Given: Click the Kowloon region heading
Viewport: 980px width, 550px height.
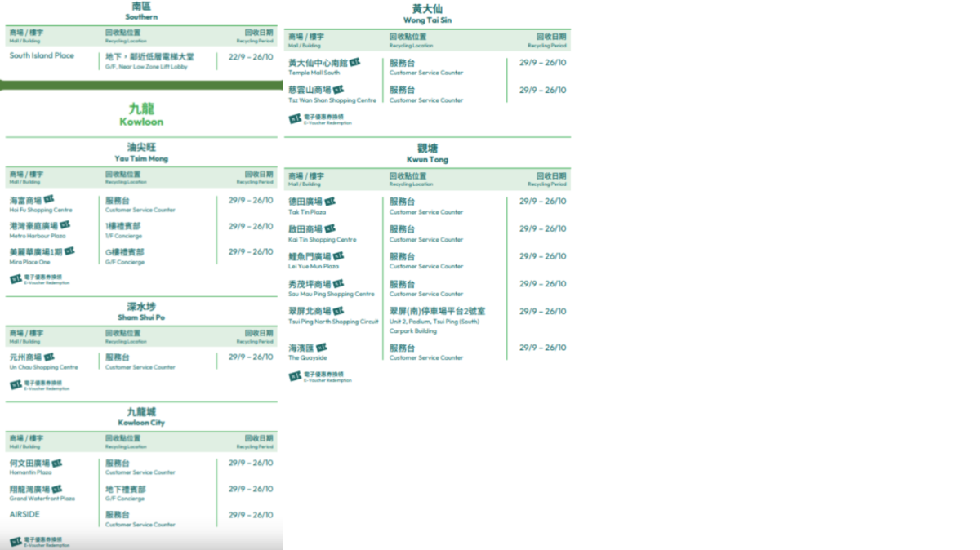Looking at the screenshot, I should point(141,115).
